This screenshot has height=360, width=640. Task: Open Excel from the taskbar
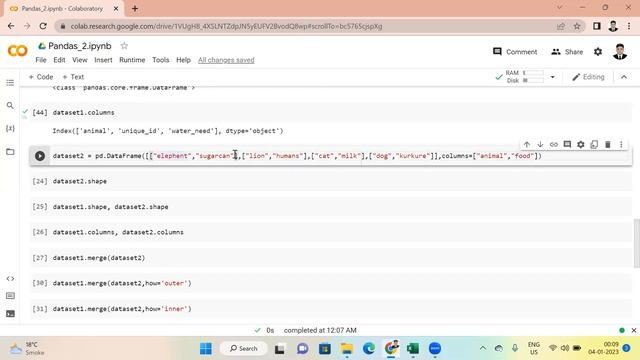pos(413,348)
